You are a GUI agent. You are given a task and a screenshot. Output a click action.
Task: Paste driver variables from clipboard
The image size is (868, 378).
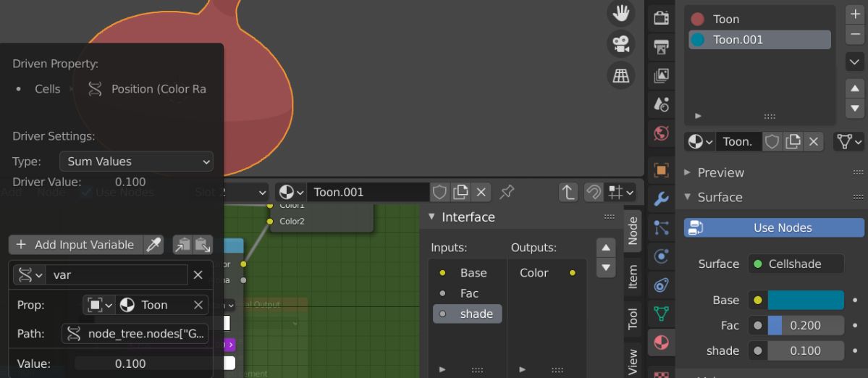[203, 245]
